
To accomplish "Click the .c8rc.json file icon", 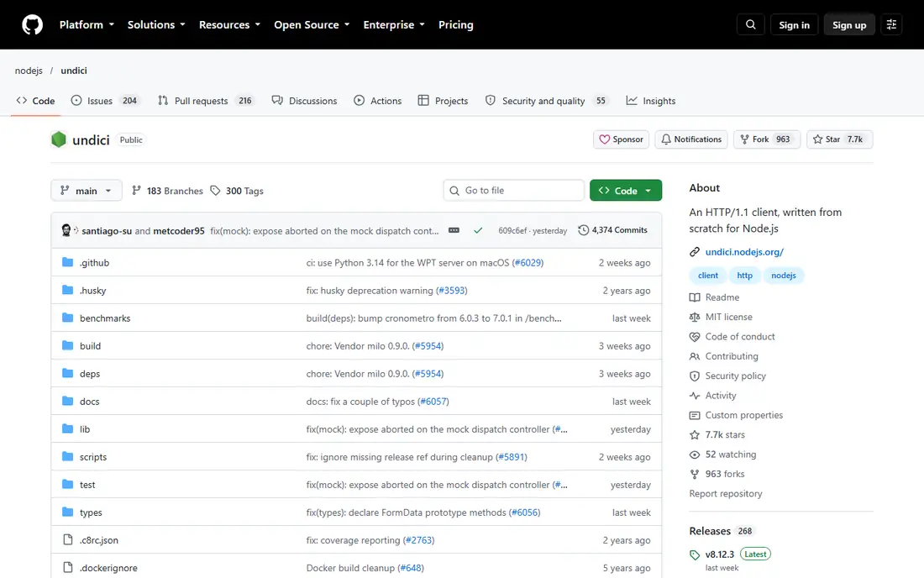I will click(x=68, y=539).
